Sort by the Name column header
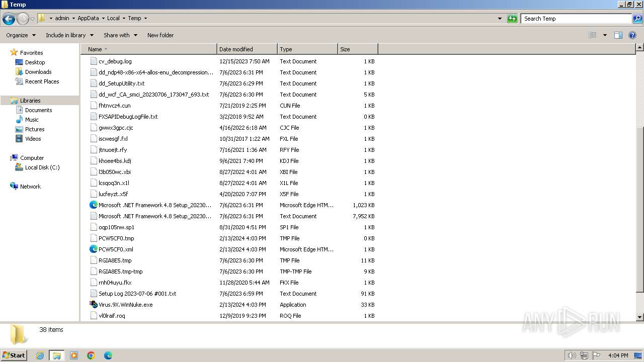644x362 pixels. pyautogui.click(x=149, y=49)
